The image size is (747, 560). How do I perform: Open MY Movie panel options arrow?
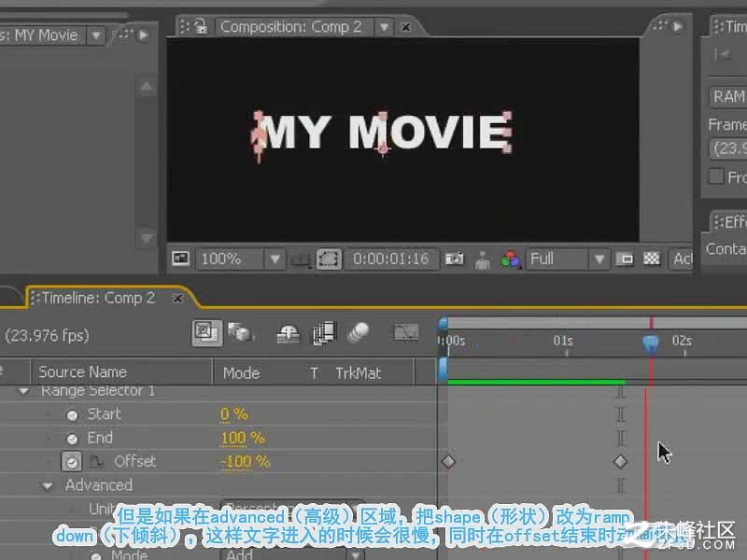click(x=143, y=35)
